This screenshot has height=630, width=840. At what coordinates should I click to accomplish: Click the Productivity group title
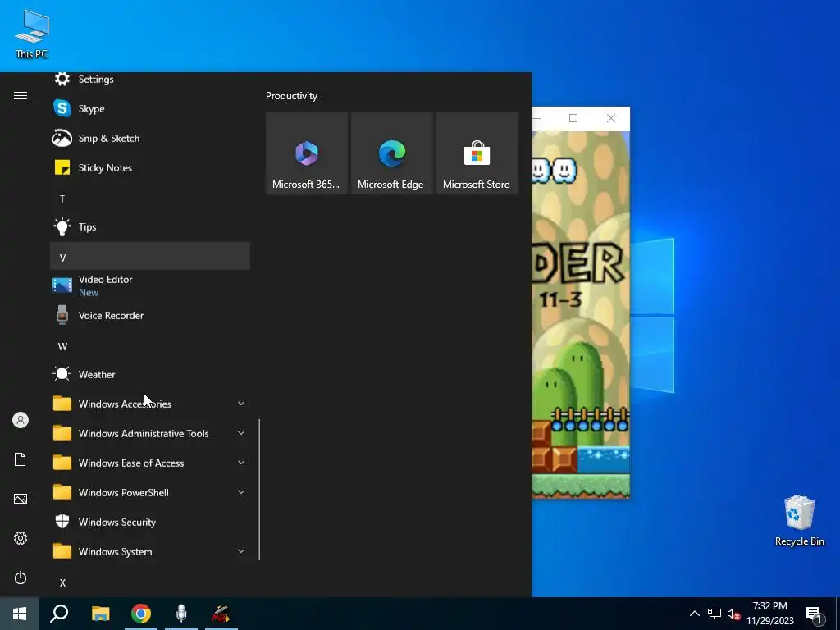point(291,96)
